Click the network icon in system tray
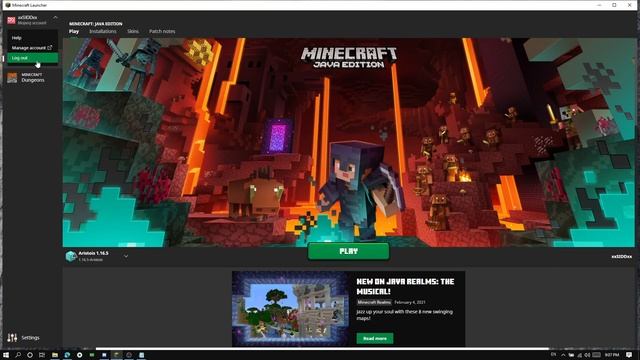Image resolution: width=640 pixels, height=360 pixels. (579, 355)
